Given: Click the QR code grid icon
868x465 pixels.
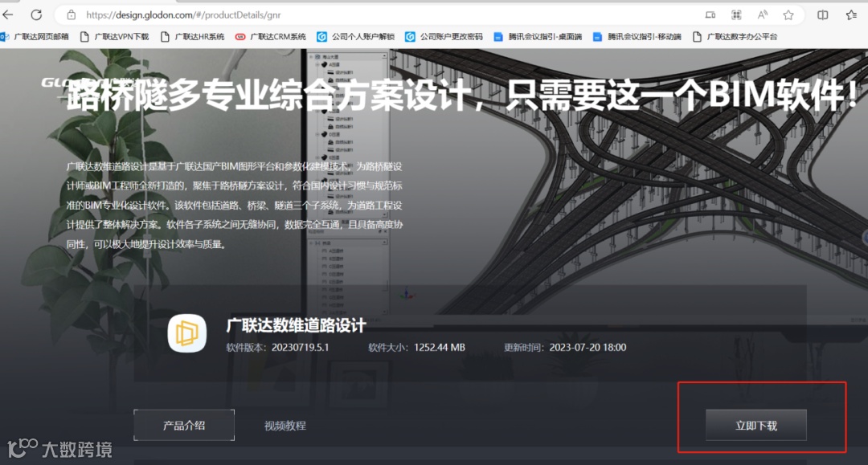Looking at the screenshot, I should pos(736,15).
